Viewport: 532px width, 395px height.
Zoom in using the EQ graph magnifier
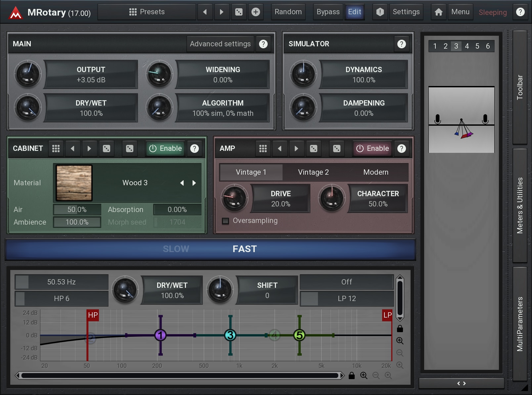(400, 341)
